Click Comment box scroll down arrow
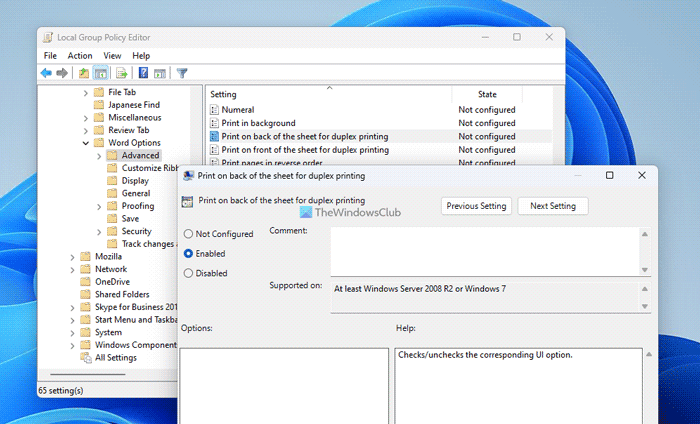Viewport: 700px width, 424px height. click(645, 270)
